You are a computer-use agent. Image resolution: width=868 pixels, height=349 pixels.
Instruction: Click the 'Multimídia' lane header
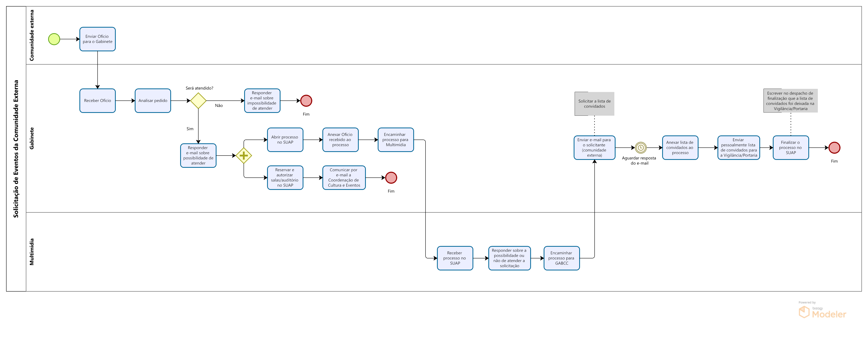pyautogui.click(x=32, y=252)
